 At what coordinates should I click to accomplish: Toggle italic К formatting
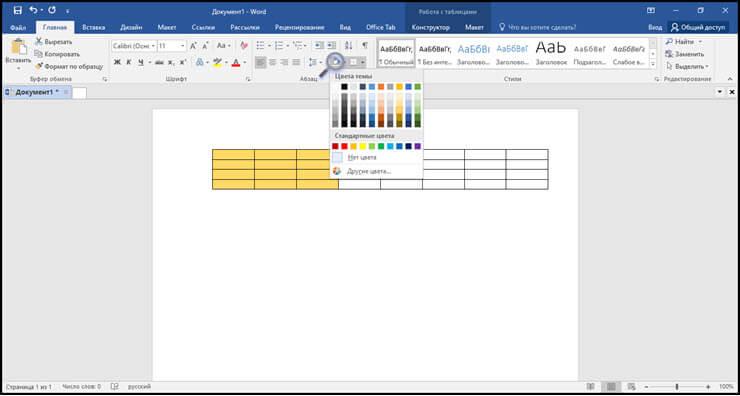(x=129, y=62)
